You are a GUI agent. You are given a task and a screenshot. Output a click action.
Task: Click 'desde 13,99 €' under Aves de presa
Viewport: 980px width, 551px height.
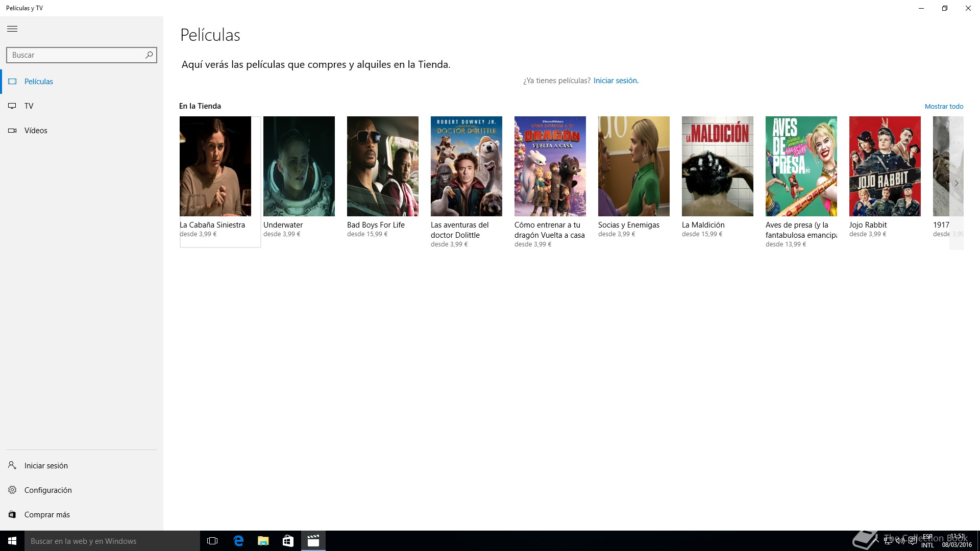click(x=786, y=244)
